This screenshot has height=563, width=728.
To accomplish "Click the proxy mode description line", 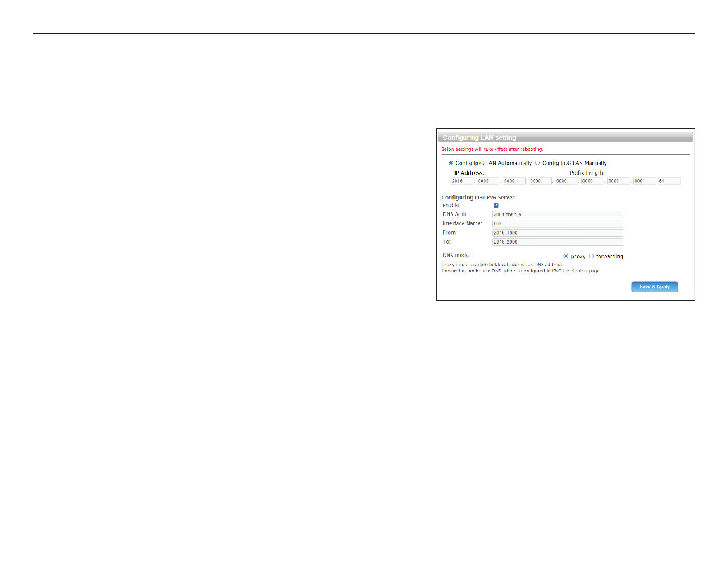I will click(502, 264).
